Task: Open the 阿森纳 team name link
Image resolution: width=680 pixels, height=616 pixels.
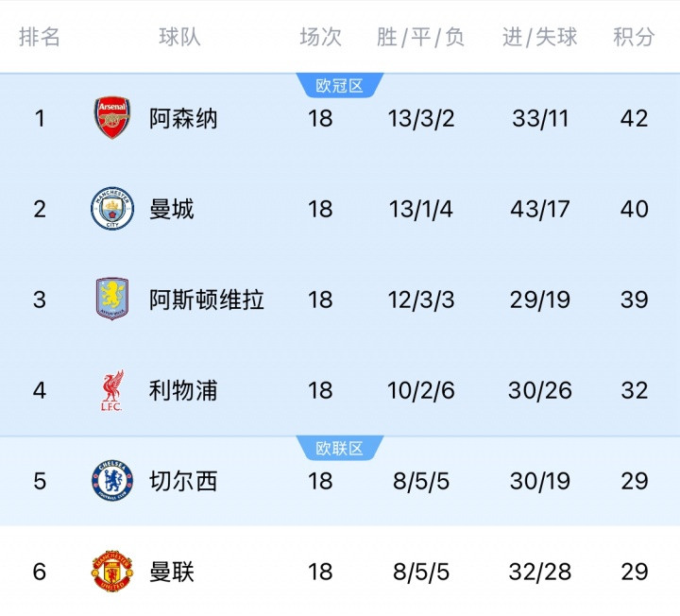Action: (183, 118)
